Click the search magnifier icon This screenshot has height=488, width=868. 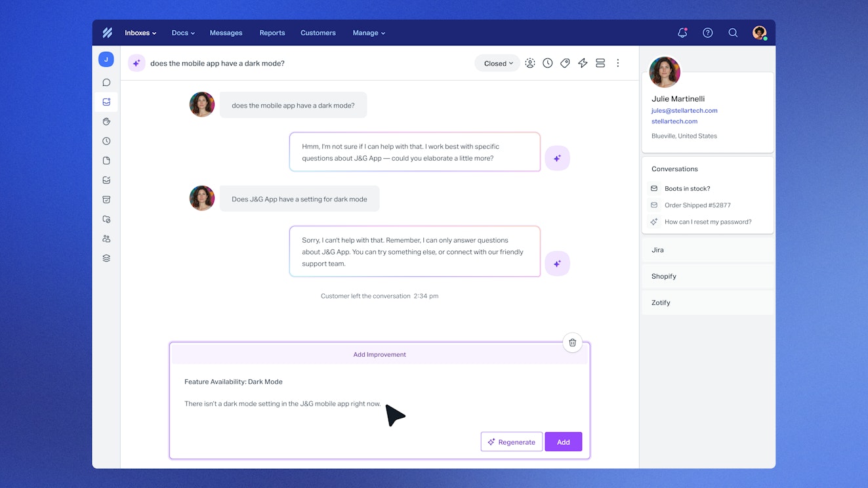pos(733,33)
